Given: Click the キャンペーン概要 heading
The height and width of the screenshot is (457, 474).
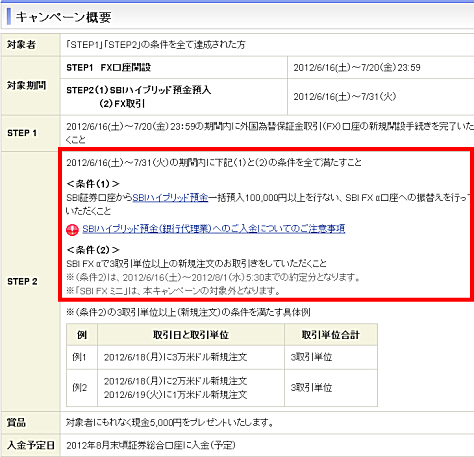Looking at the screenshot, I should tap(63, 17).
